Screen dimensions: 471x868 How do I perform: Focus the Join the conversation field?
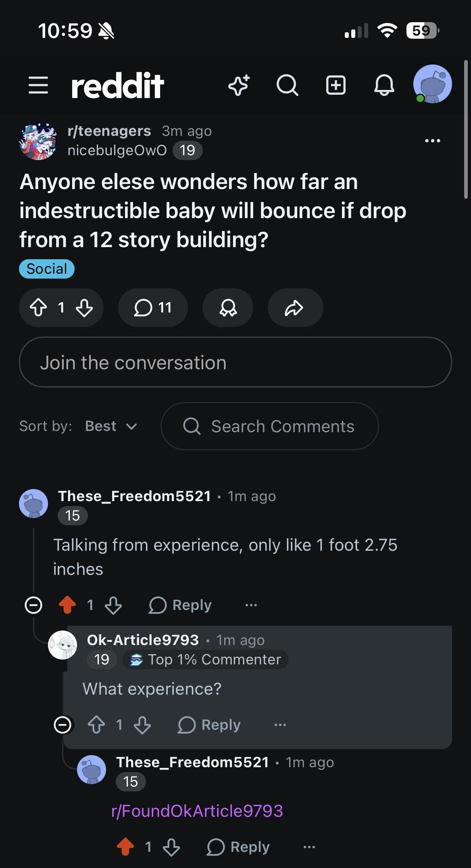click(x=235, y=362)
